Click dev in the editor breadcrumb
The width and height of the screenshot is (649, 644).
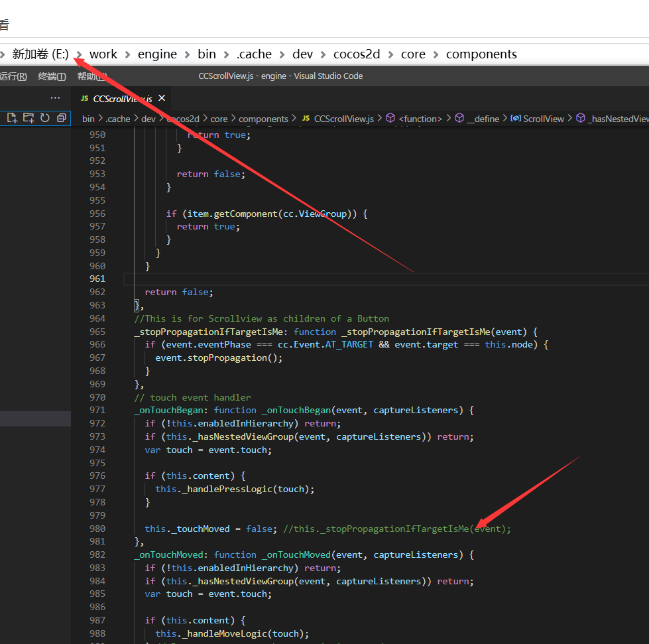point(148,119)
